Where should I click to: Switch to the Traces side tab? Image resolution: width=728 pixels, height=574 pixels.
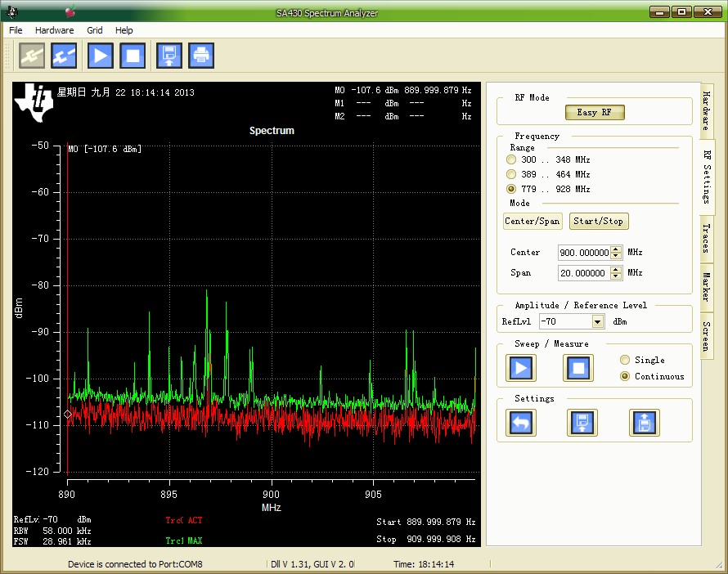[x=706, y=239]
